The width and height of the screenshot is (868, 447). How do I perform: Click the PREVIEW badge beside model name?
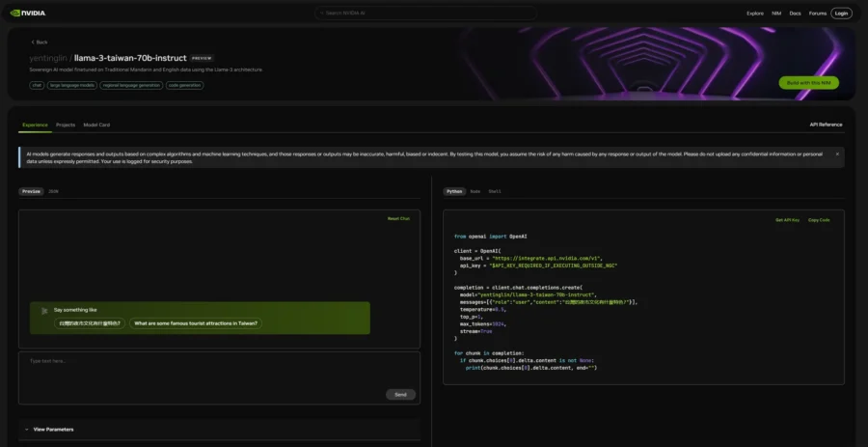coord(202,58)
